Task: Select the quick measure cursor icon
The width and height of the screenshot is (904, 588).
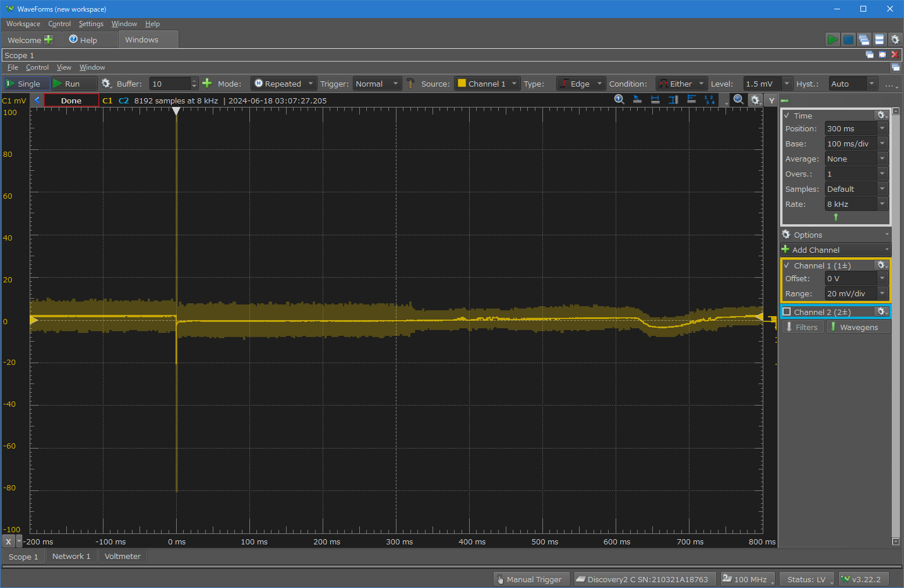Action: (637, 99)
